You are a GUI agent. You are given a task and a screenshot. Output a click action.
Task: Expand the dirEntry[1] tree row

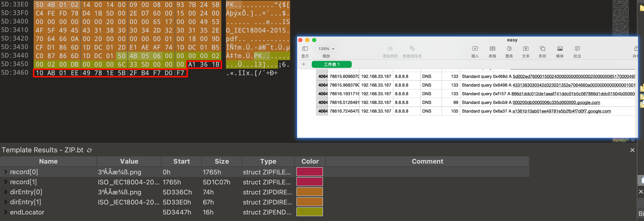coord(6,202)
